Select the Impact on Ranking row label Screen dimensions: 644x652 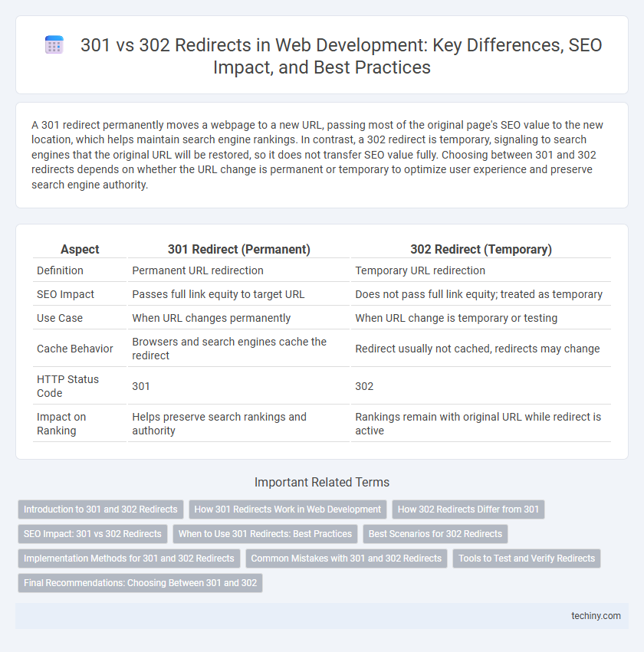pos(61,423)
